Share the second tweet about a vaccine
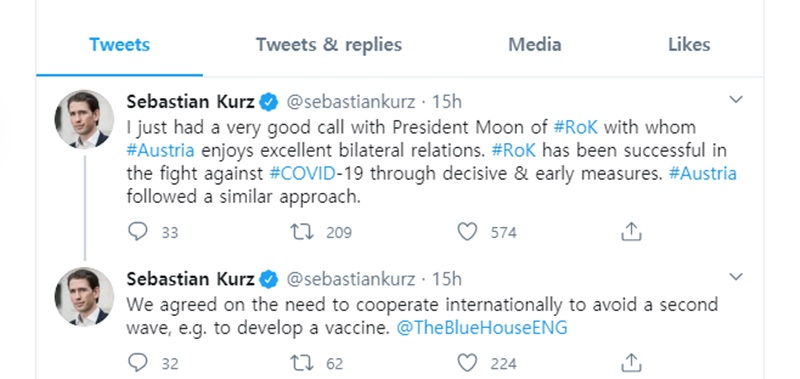Screen dimensions: 800x379 coord(631,363)
